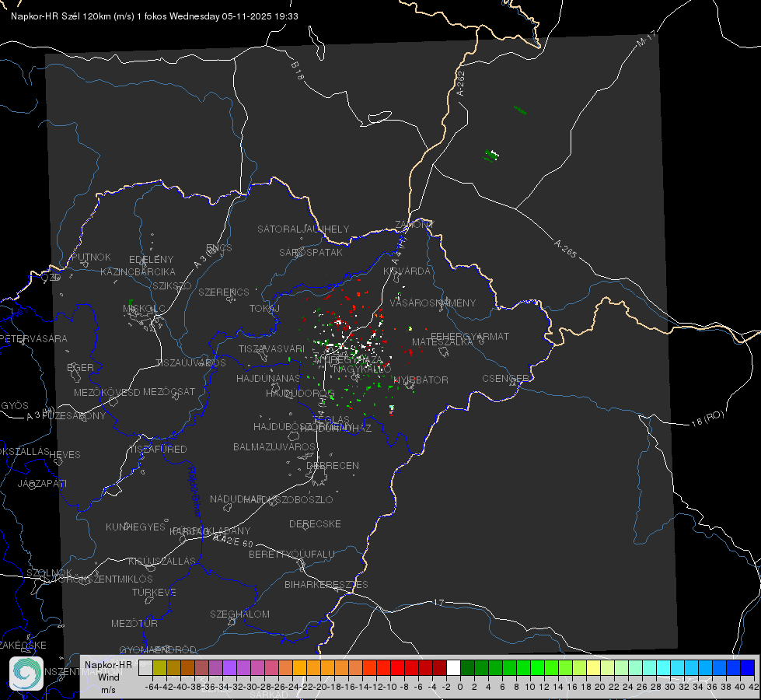This screenshot has height=700, width=761.
Task: Select the EDELENY city label
Action: coord(151,260)
